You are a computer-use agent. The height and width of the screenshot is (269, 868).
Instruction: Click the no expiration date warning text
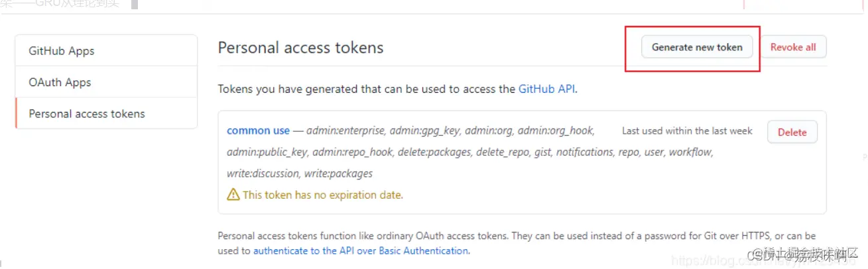point(323,195)
